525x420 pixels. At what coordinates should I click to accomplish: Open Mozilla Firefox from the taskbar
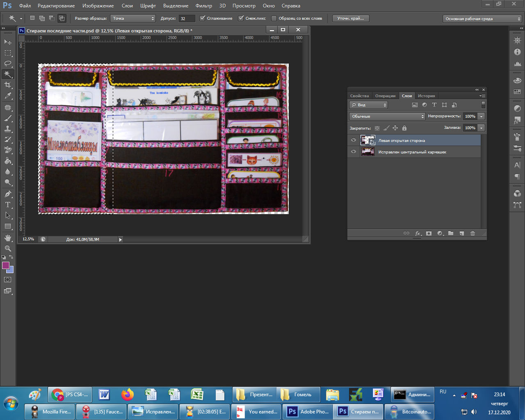pyautogui.click(x=49, y=412)
